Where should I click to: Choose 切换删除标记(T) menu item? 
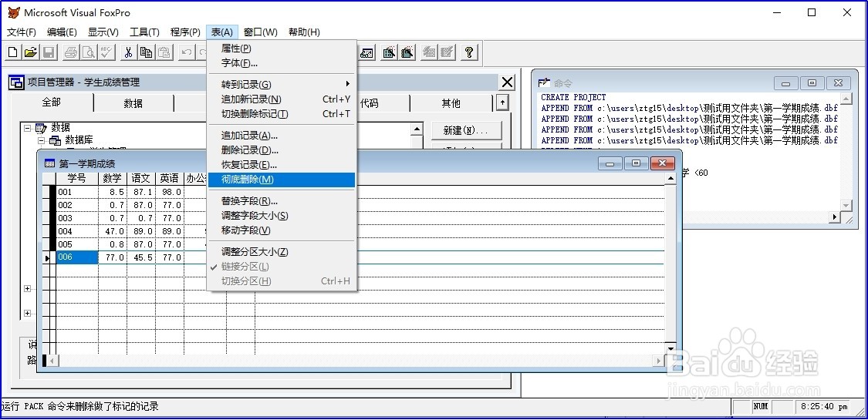pos(282,114)
